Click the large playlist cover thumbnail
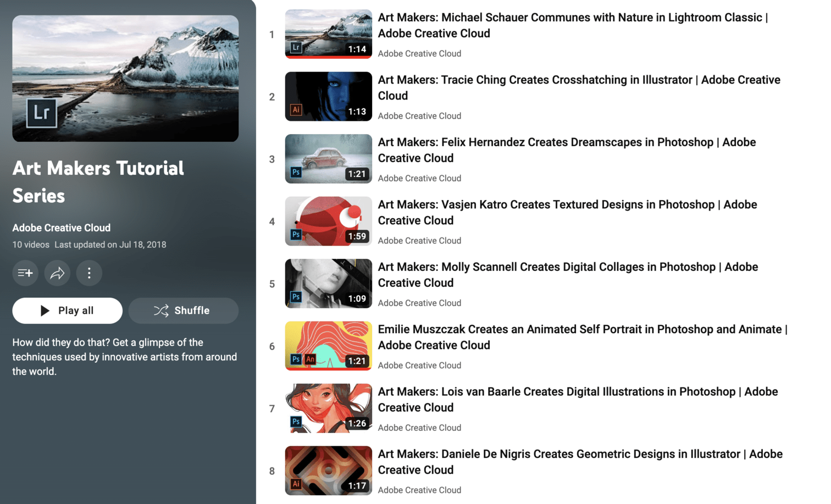Screen dimensions: 831x504 pos(125,78)
